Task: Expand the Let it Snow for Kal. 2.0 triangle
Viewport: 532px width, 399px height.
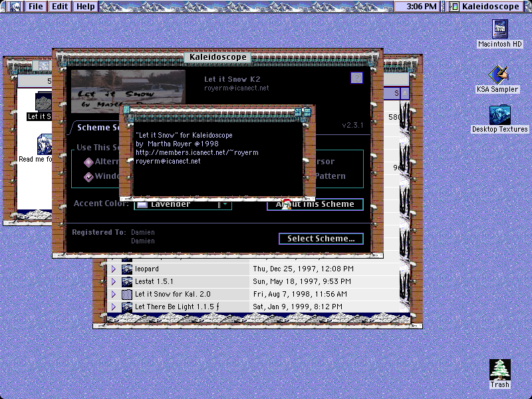Action: [114, 294]
